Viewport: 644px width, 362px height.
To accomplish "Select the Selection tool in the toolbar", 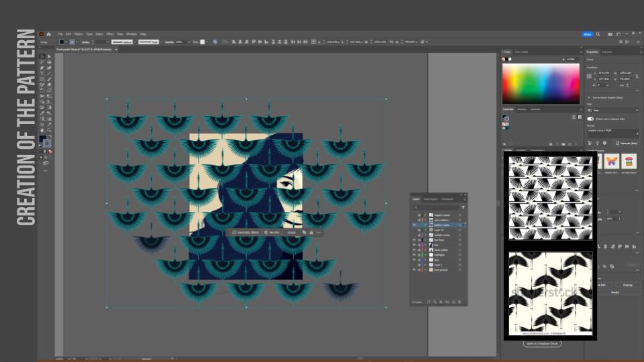I will click(42, 56).
